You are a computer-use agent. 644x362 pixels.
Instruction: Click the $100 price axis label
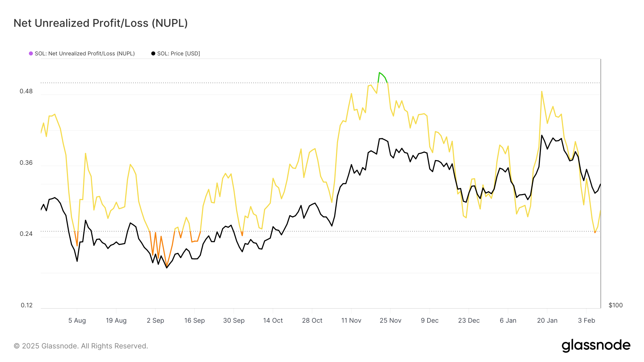pos(615,305)
